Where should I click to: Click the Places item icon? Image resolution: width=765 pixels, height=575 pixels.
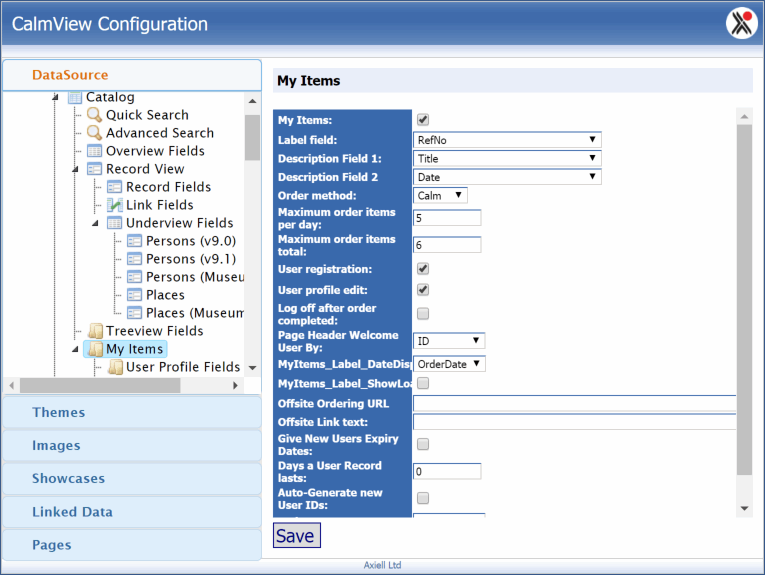click(134, 295)
